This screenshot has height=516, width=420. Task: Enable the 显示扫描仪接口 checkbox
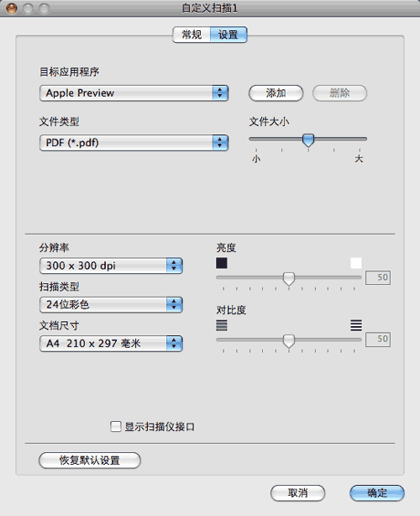tap(115, 426)
